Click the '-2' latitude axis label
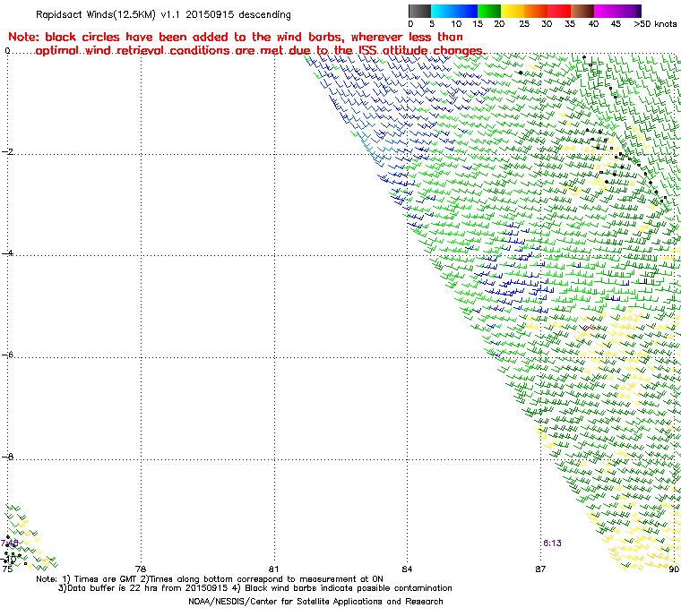The height and width of the screenshot is (616, 681). point(7,151)
